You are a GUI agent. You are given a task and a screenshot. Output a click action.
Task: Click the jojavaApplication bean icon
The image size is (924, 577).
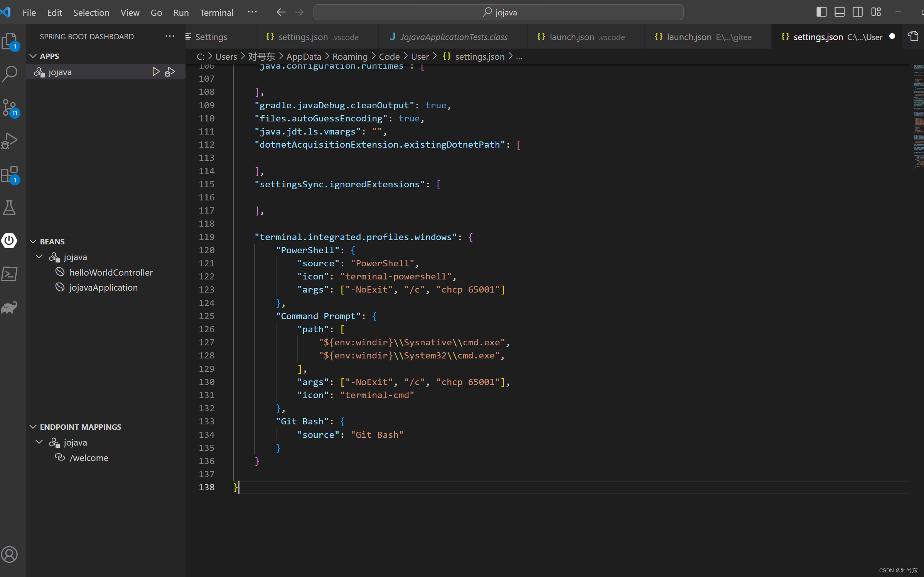click(x=60, y=287)
